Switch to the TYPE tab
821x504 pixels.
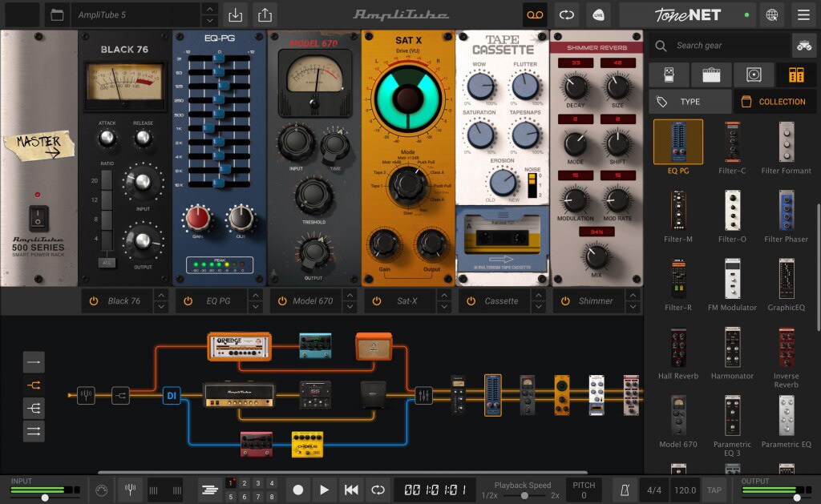(x=690, y=102)
